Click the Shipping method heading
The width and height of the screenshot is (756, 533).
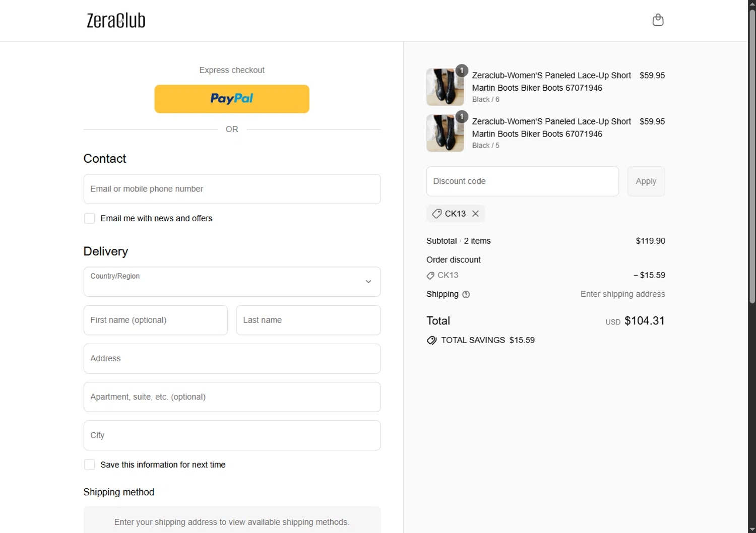pyautogui.click(x=119, y=492)
